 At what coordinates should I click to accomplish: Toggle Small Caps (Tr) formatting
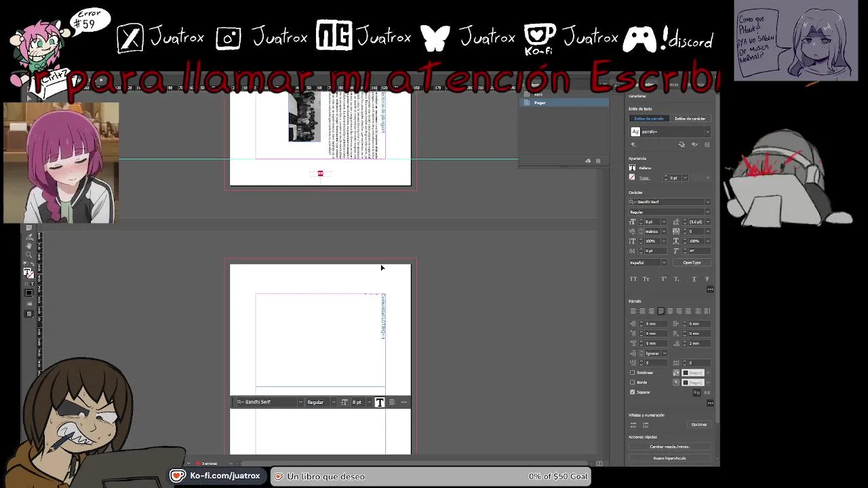[x=646, y=279]
